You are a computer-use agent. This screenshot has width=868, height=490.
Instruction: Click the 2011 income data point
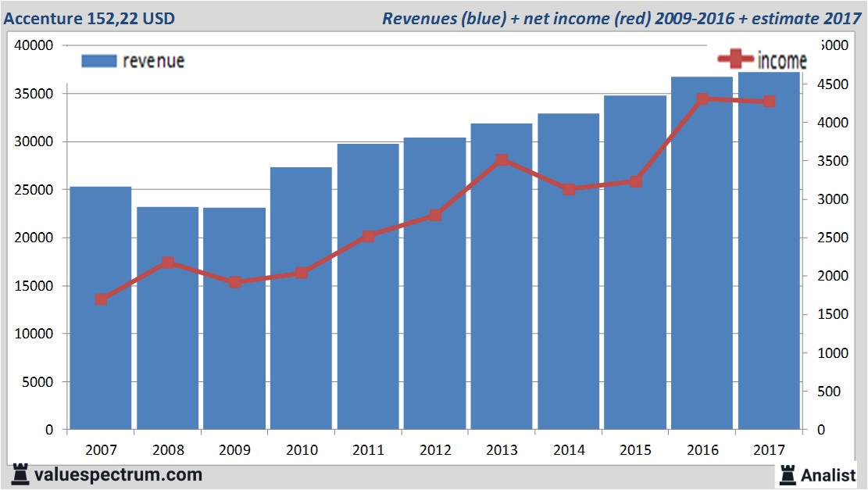pyautogui.click(x=368, y=236)
